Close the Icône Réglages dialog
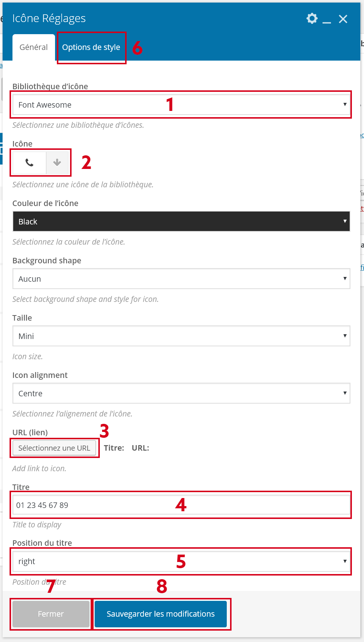The height and width of the screenshot is (642, 364). (343, 19)
